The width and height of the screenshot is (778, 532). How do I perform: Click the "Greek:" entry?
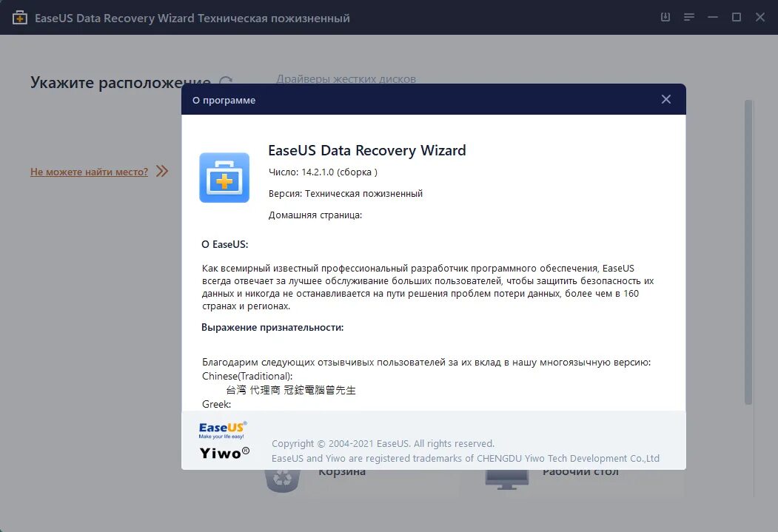tap(216, 404)
